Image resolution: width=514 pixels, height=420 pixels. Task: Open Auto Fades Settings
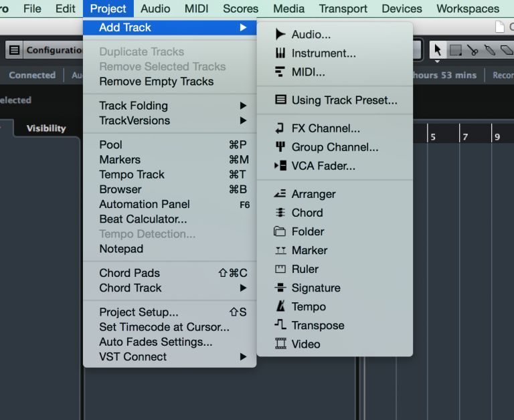pos(169,342)
